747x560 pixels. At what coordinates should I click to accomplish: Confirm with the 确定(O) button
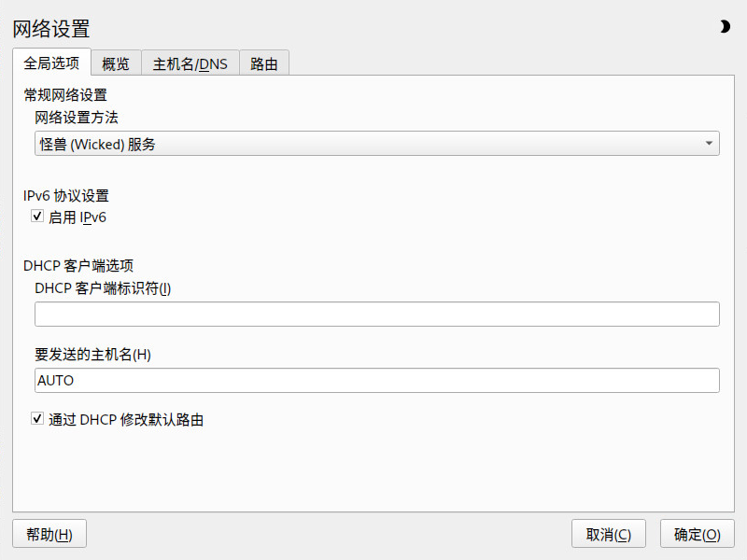tap(698, 535)
